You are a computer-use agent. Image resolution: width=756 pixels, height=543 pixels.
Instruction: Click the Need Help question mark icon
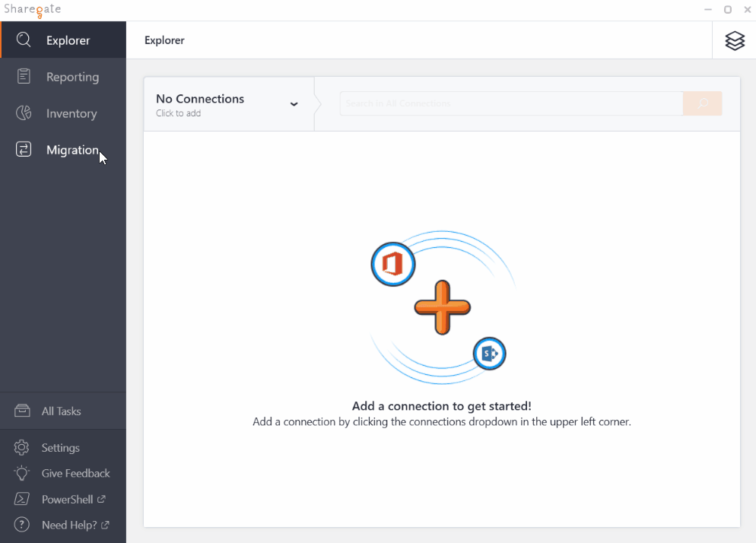coord(22,524)
